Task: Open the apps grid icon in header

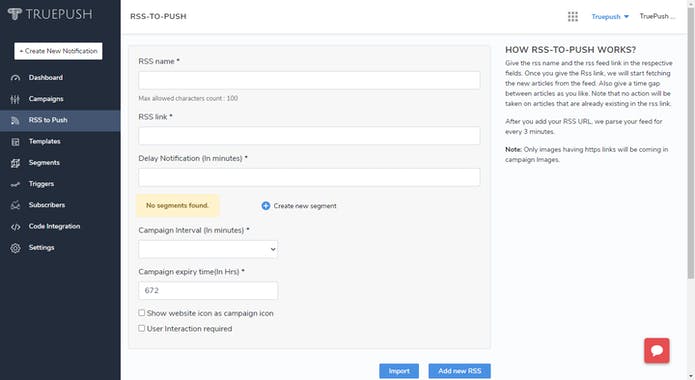Action: [x=573, y=16]
